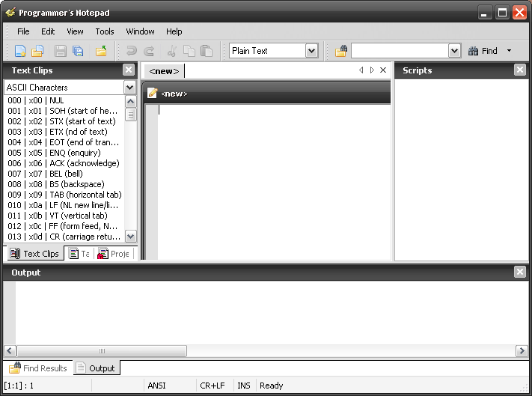Click the Copy toolbar icon
Screen dimensions: 532x396
189,51
